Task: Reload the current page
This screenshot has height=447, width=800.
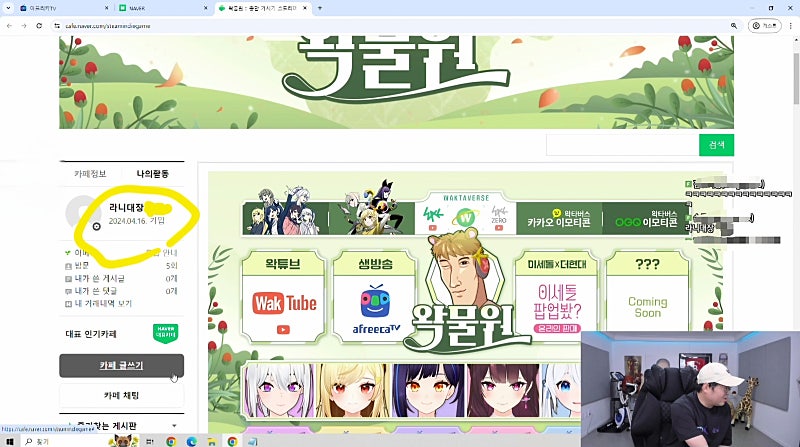Action: click(x=39, y=26)
